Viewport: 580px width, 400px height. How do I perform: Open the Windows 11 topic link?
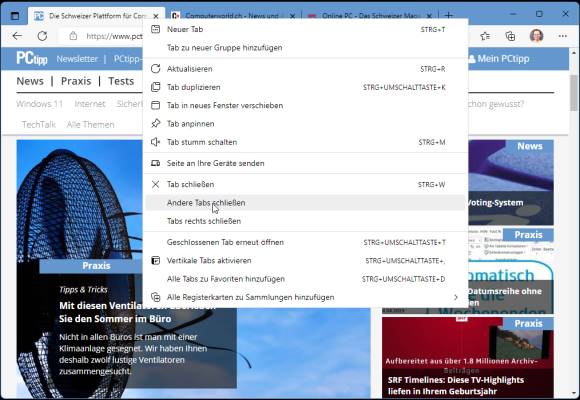40,104
